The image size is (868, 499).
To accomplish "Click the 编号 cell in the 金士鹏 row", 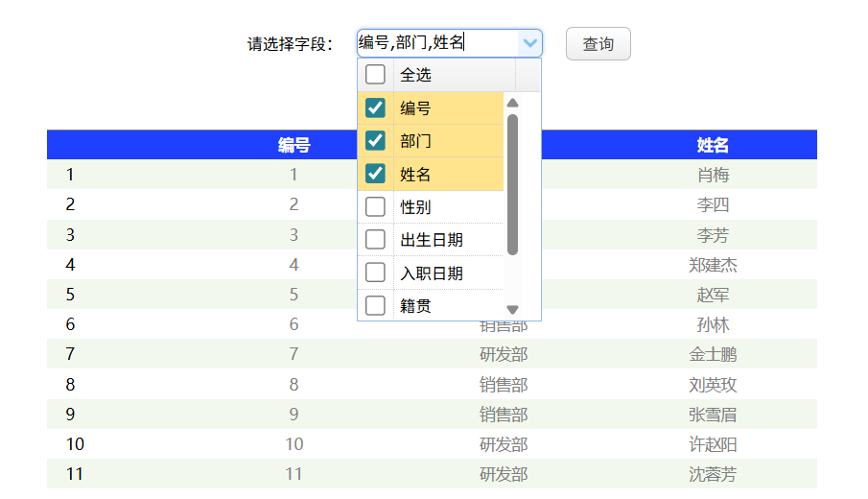I will click(x=293, y=354).
